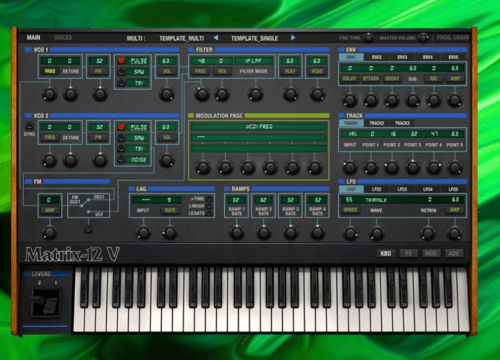Open the FX panel button
The image size is (500, 360).
pyautogui.click(x=409, y=254)
